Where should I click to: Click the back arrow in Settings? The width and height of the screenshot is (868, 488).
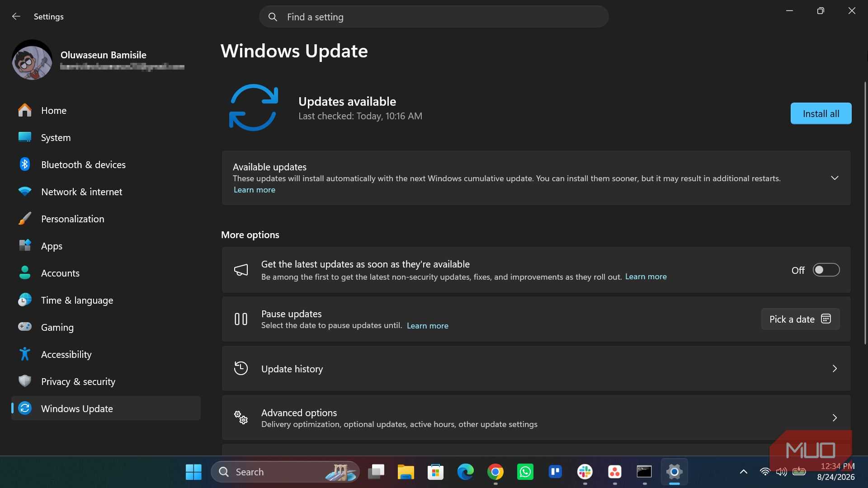(16, 17)
